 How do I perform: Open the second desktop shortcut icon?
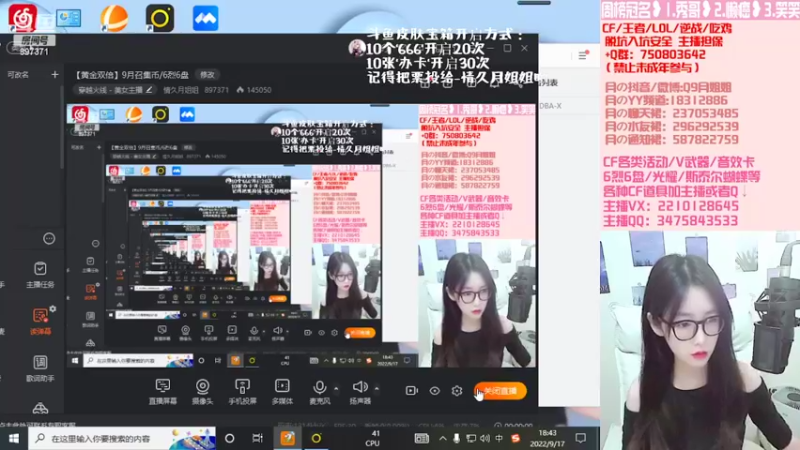(x=68, y=18)
